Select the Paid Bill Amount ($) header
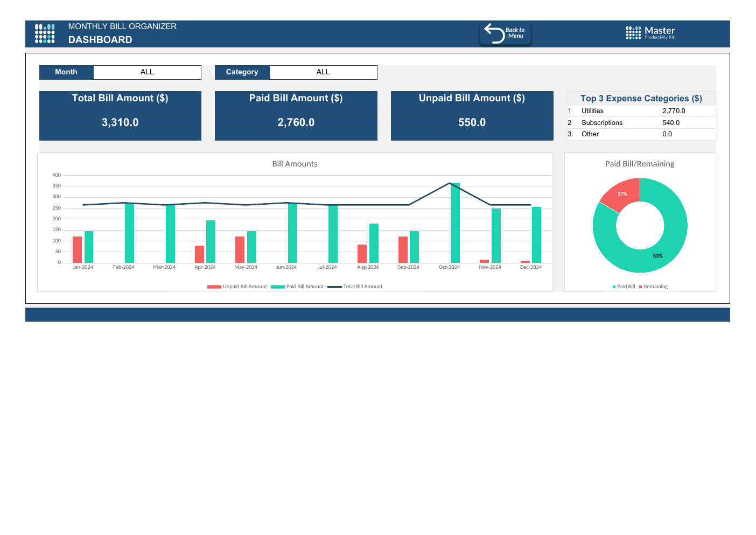Viewport: 756px width, 535px height. 296,98
